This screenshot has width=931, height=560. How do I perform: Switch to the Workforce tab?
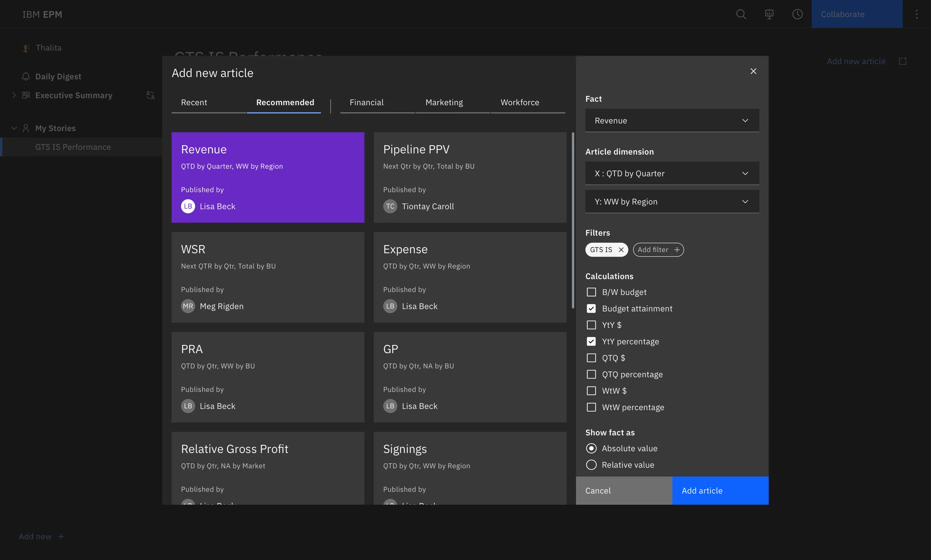coord(528,103)
